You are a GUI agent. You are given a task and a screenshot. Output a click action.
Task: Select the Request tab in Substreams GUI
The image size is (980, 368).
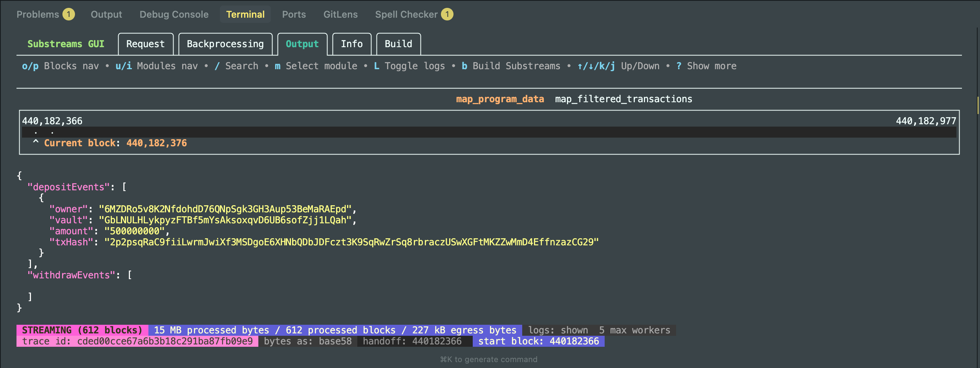[x=145, y=44]
